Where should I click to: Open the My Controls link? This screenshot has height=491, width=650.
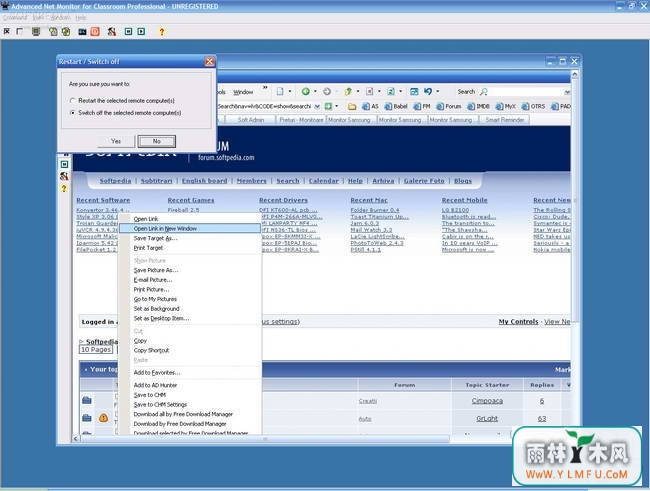(518, 322)
